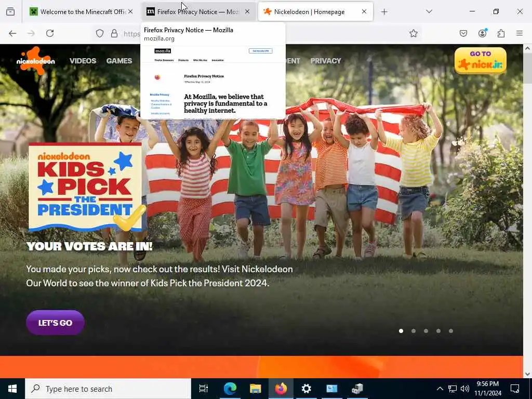Select the first carousel dot
Image resolution: width=532 pixels, height=399 pixels.
401,331
